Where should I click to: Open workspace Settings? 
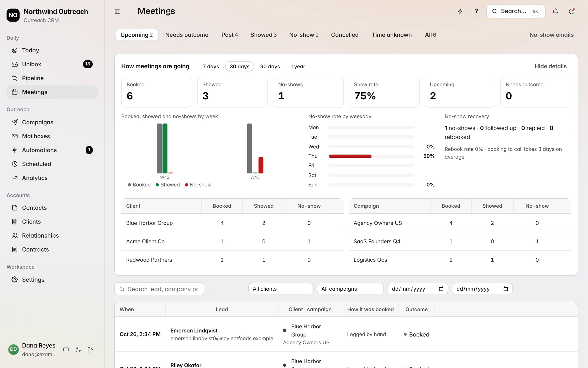(x=52, y=280)
